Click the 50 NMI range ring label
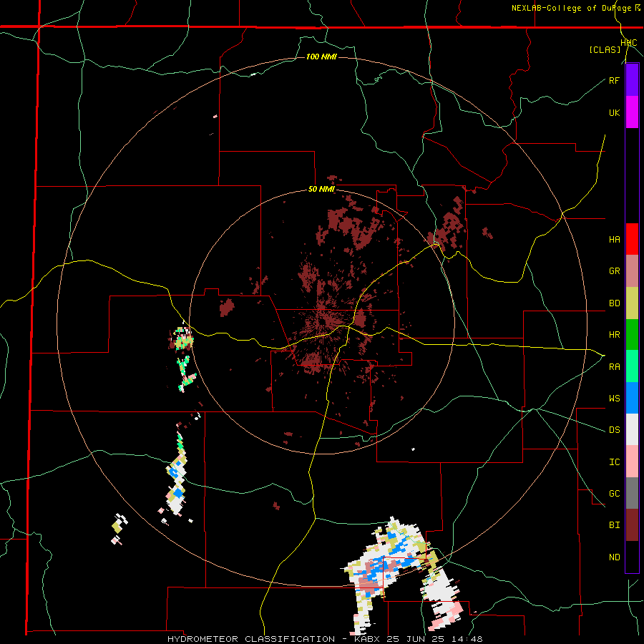Screen dimensions: 644x644 [x=321, y=190]
